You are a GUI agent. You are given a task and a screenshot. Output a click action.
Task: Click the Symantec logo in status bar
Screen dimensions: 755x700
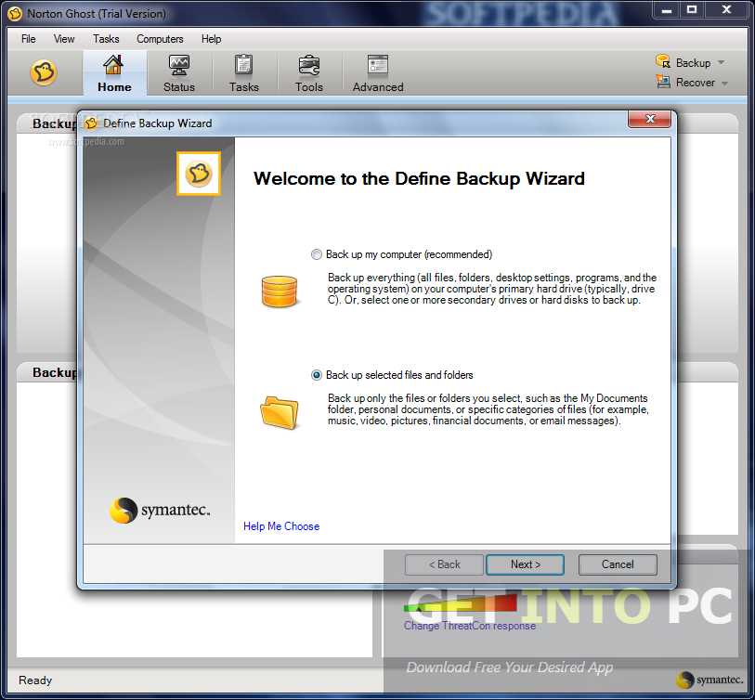709,680
